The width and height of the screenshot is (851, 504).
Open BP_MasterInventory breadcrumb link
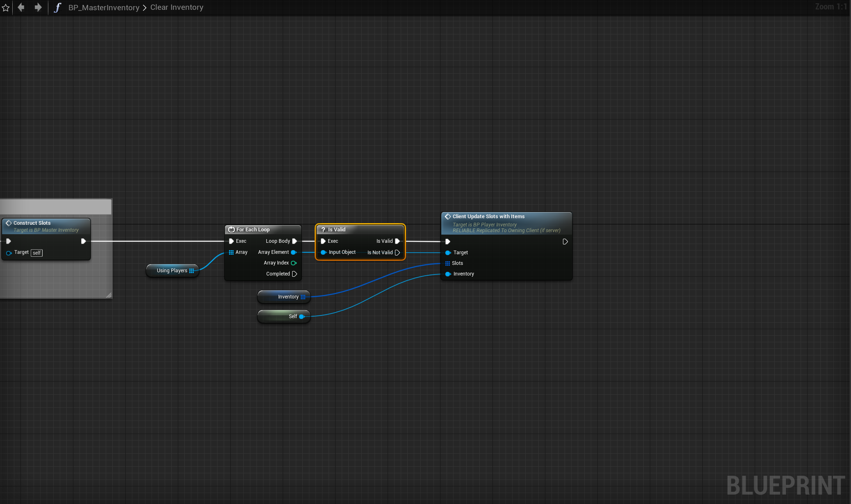(x=104, y=7)
